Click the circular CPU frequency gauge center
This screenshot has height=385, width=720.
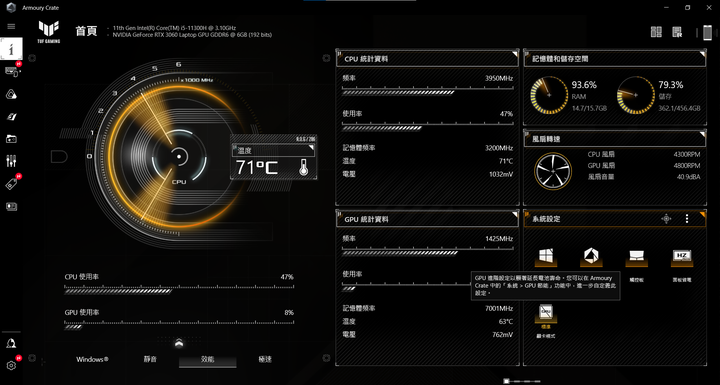click(179, 157)
